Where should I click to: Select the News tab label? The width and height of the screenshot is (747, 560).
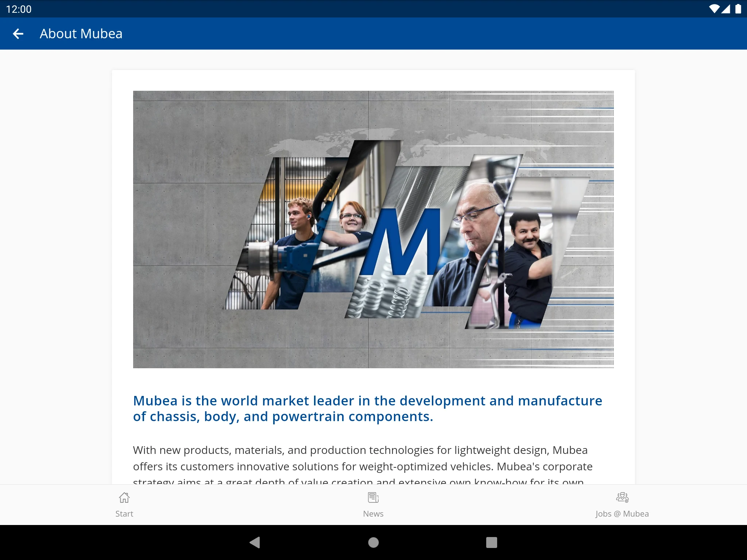pos(373,514)
